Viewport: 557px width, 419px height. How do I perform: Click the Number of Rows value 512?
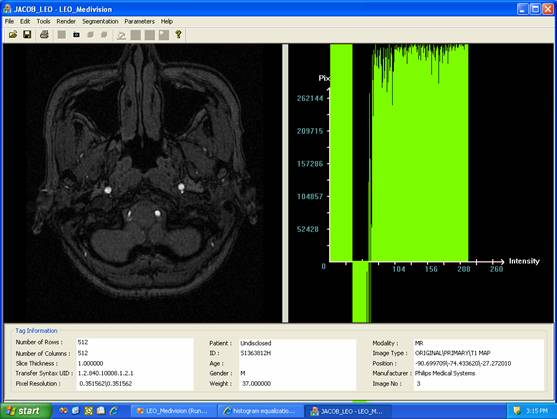(x=83, y=342)
